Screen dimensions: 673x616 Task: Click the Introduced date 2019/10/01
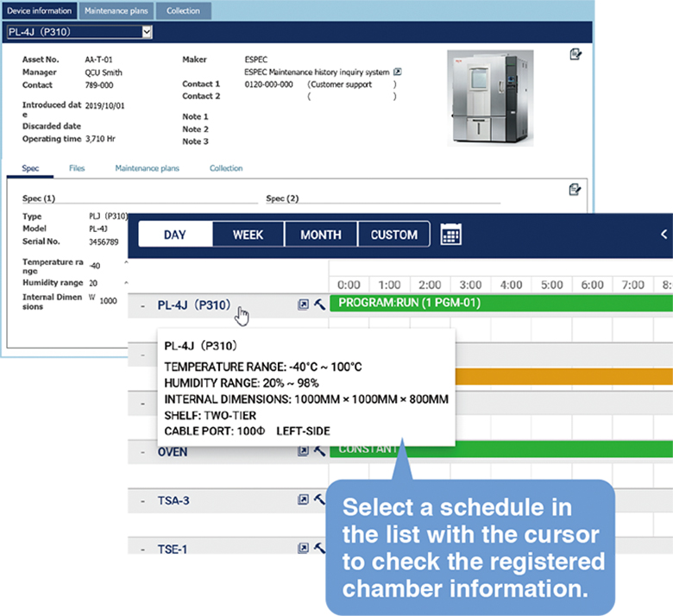click(104, 105)
